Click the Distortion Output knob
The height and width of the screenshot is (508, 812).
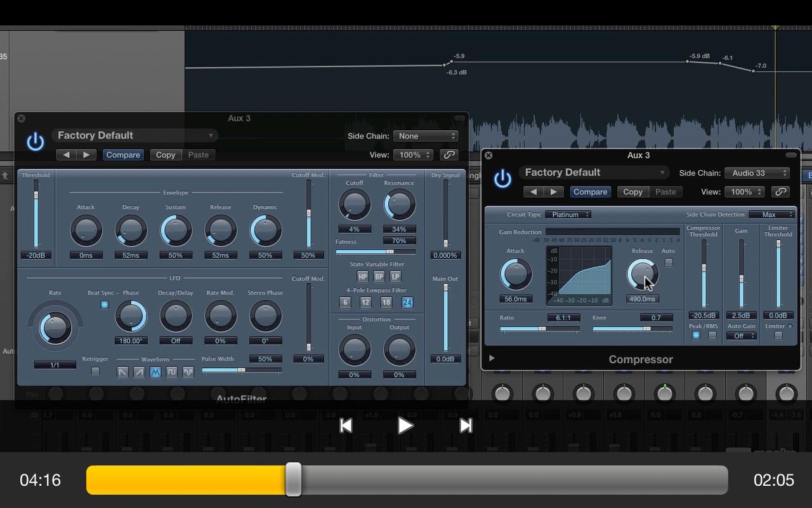click(399, 350)
